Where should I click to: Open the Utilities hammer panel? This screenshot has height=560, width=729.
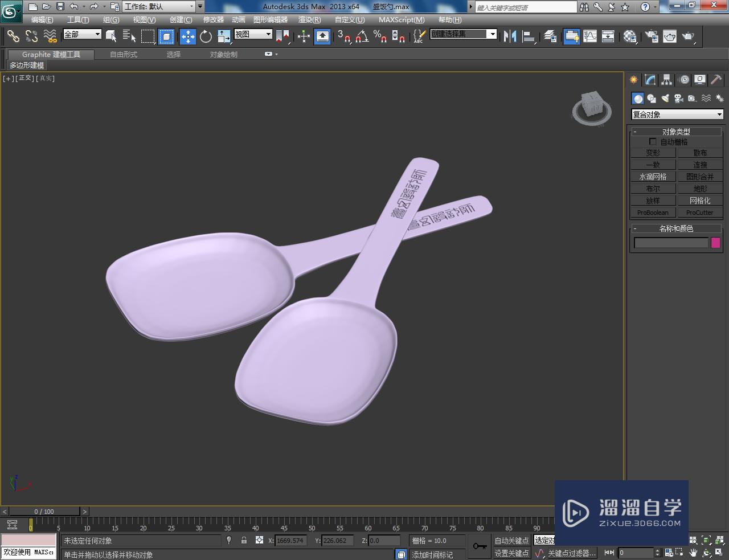point(716,80)
